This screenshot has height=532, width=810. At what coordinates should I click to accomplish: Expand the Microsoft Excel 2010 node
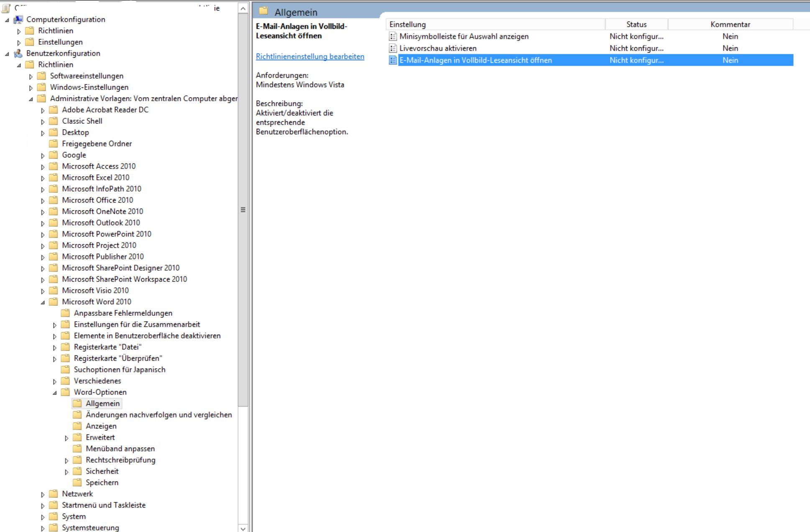[43, 178]
